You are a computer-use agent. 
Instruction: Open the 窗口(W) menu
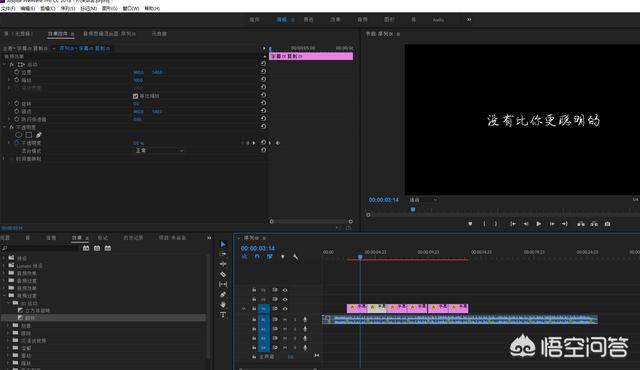coord(131,8)
